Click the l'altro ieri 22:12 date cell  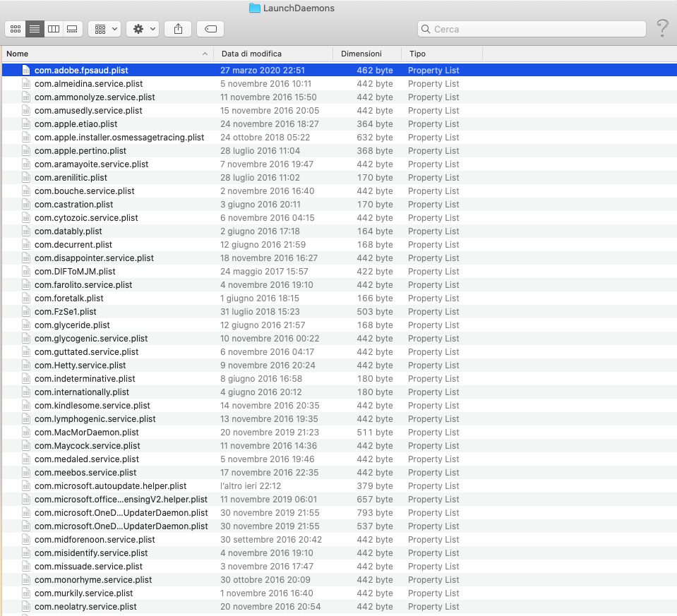click(251, 485)
